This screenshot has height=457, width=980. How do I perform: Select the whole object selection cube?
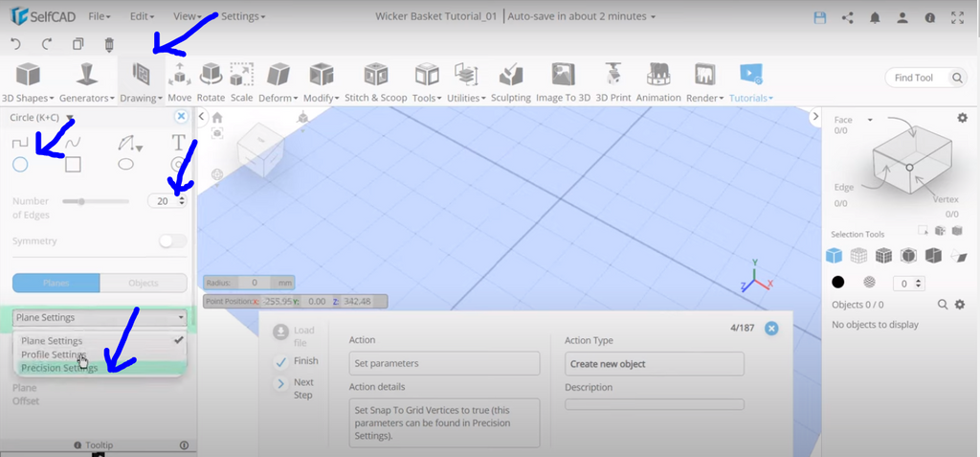[834, 256]
